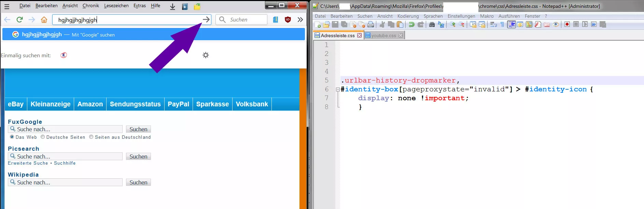Focus the Firefox Suchen search box
The height and width of the screenshot is (209, 644).
tap(241, 19)
